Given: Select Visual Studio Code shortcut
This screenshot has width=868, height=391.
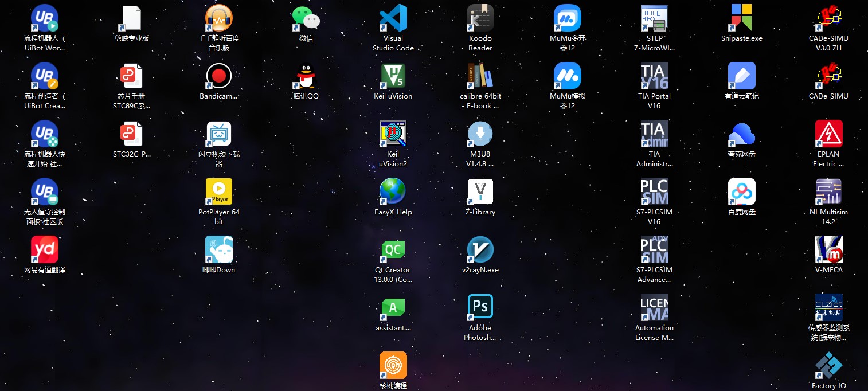Looking at the screenshot, I should [393, 18].
